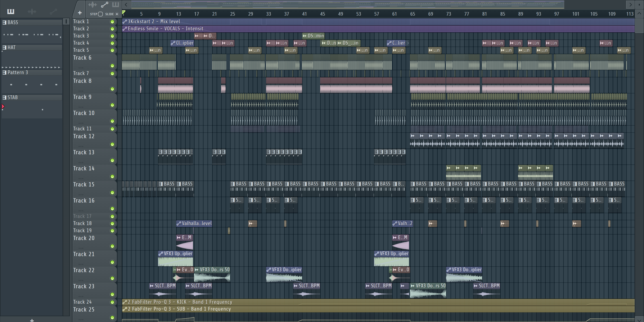Jump to bar 33 on the timeline ruler

pyautogui.click(x=269, y=14)
